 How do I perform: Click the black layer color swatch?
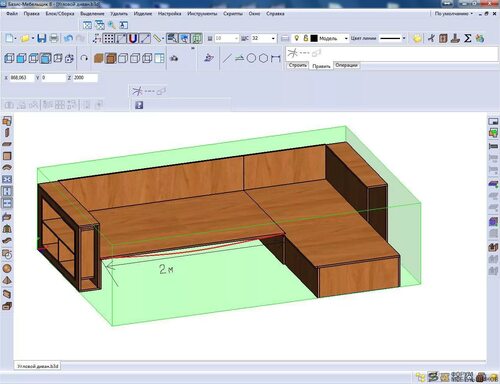(314, 38)
